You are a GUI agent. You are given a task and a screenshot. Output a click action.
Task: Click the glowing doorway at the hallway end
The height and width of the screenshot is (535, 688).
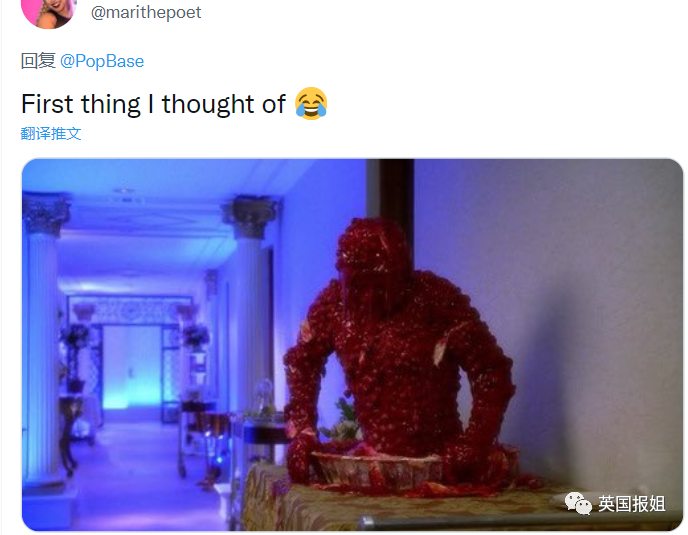(130, 366)
